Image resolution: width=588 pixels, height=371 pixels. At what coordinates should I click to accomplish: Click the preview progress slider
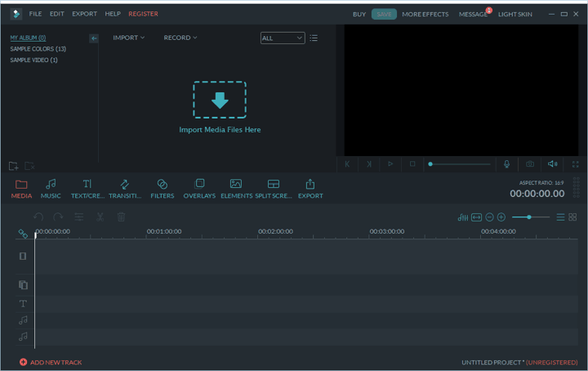[460, 164]
